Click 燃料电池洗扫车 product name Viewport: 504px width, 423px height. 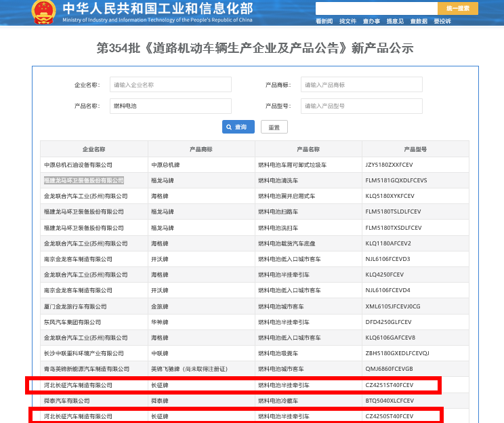tap(278, 228)
